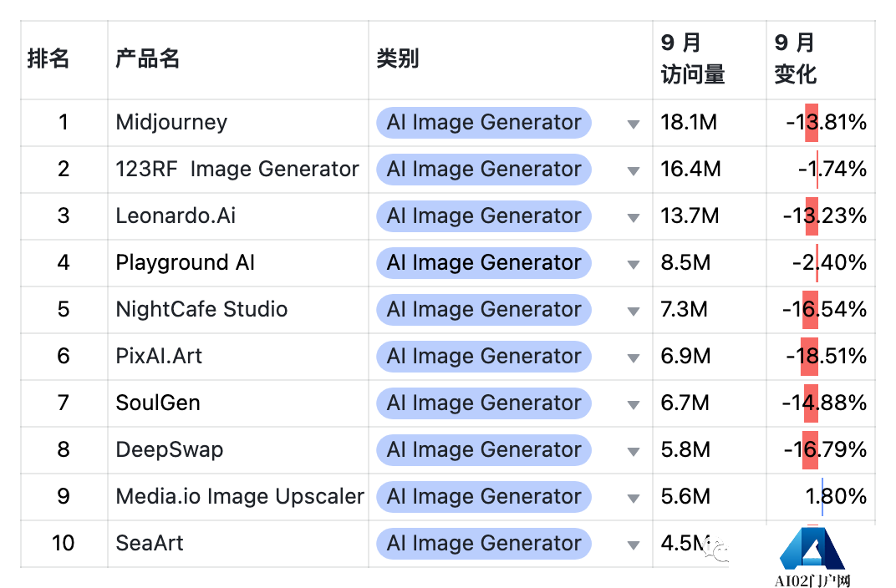Screen dimensions: 896x588
Task: Expand the category dropdown arrow for DeepSwap
Action: (x=633, y=452)
